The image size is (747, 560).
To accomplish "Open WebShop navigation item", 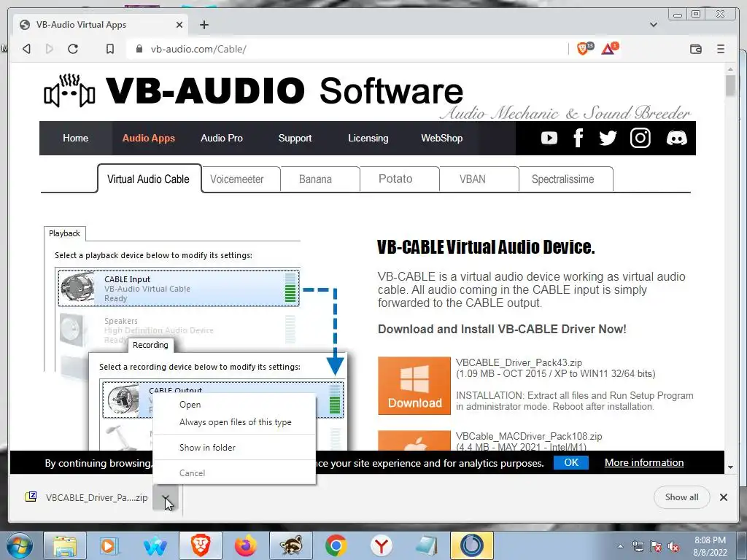I will pos(441,138).
